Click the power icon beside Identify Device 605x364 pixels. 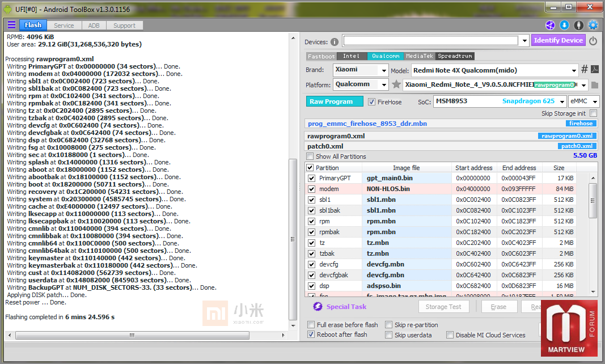click(x=593, y=40)
